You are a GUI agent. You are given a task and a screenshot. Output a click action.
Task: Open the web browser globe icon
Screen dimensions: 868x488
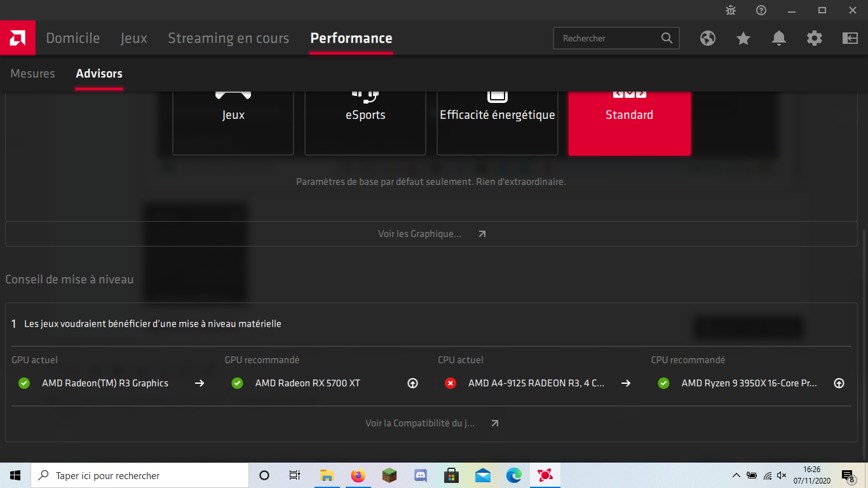(x=708, y=38)
